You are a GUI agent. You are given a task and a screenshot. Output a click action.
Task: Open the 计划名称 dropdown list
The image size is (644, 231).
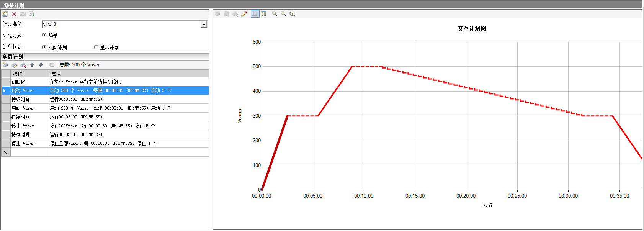204,24
